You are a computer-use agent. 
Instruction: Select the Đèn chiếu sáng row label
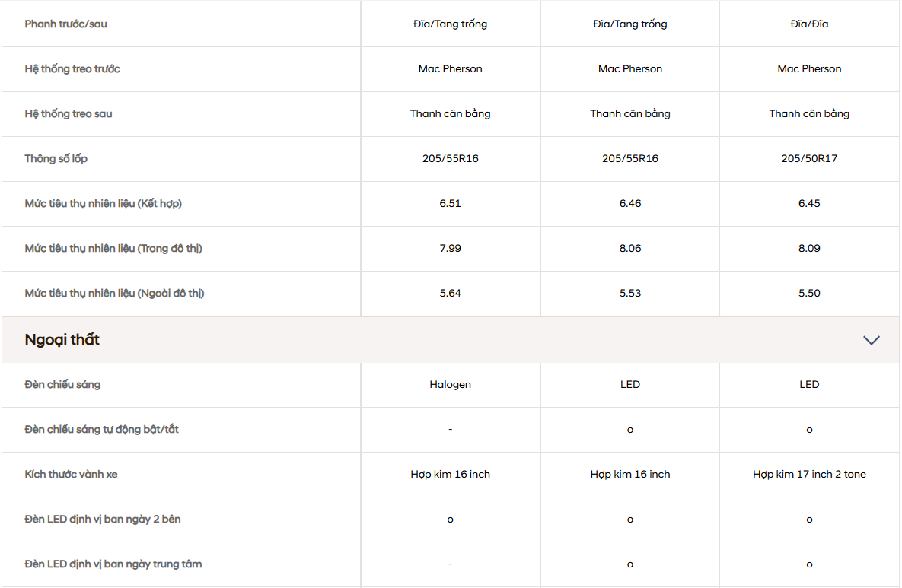[x=62, y=385]
